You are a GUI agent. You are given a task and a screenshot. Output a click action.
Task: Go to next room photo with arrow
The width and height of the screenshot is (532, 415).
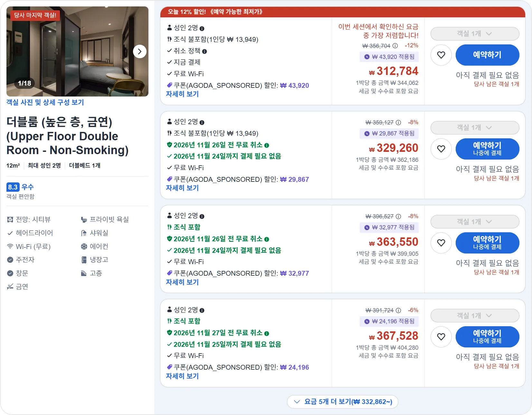(140, 51)
